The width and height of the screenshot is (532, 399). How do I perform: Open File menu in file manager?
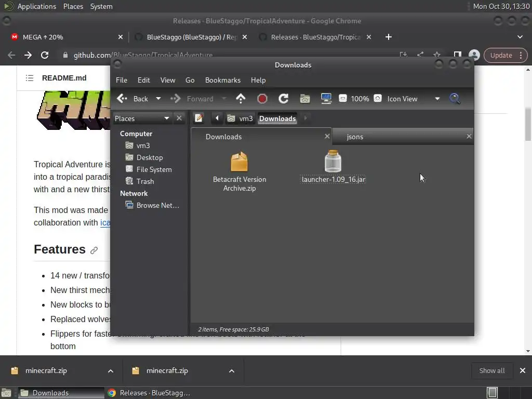pyautogui.click(x=122, y=80)
